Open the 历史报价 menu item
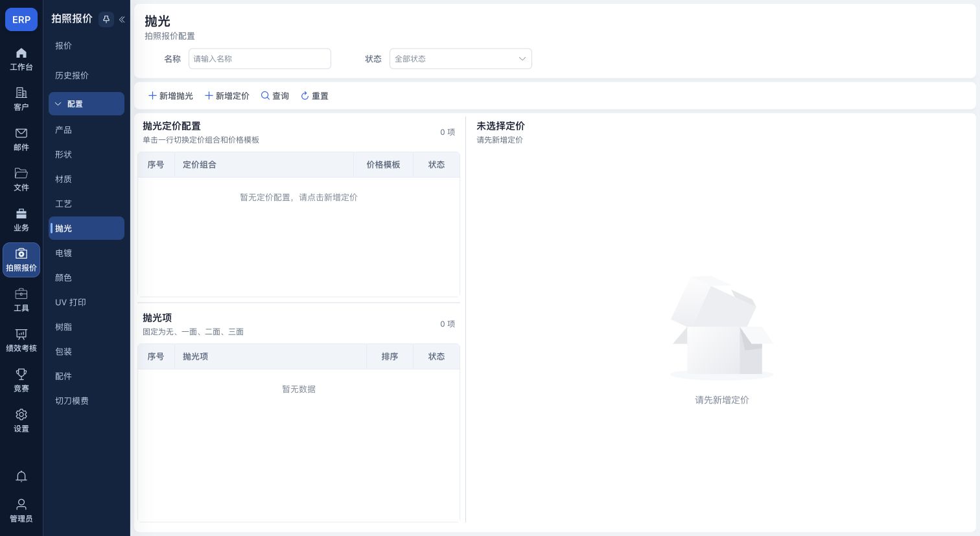The height and width of the screenshot is (536, 980). pos(86,75)
